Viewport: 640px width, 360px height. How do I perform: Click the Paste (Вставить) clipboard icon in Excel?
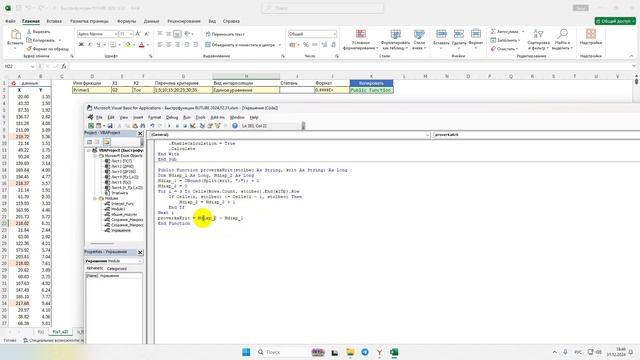(16, 35)
